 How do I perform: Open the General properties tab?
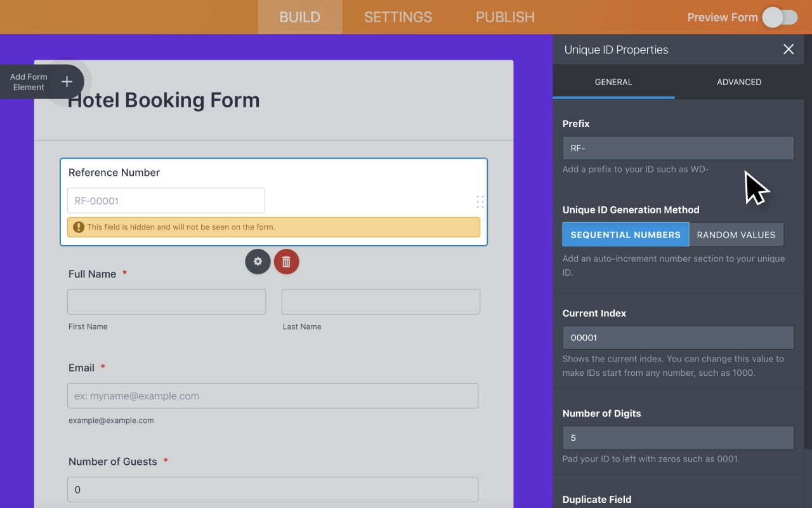[x=613, y=82]
